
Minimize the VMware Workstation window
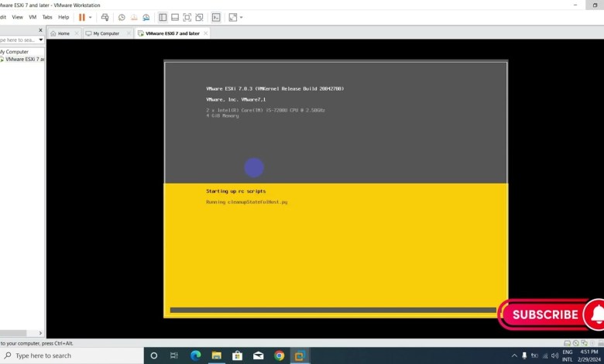[x=575, y=5]
